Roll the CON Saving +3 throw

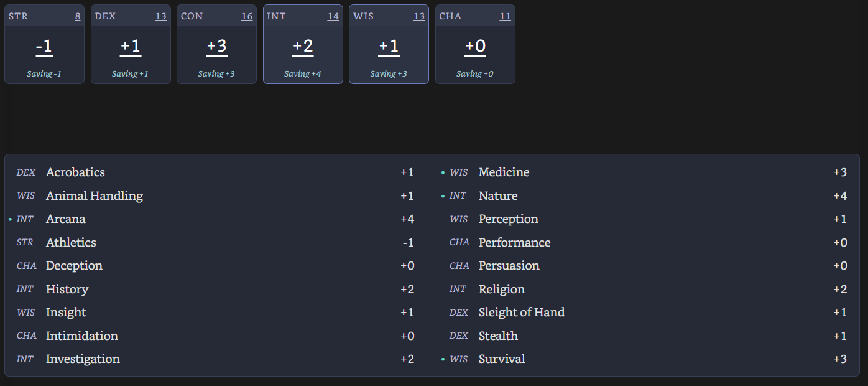click(x=216, y=73)
